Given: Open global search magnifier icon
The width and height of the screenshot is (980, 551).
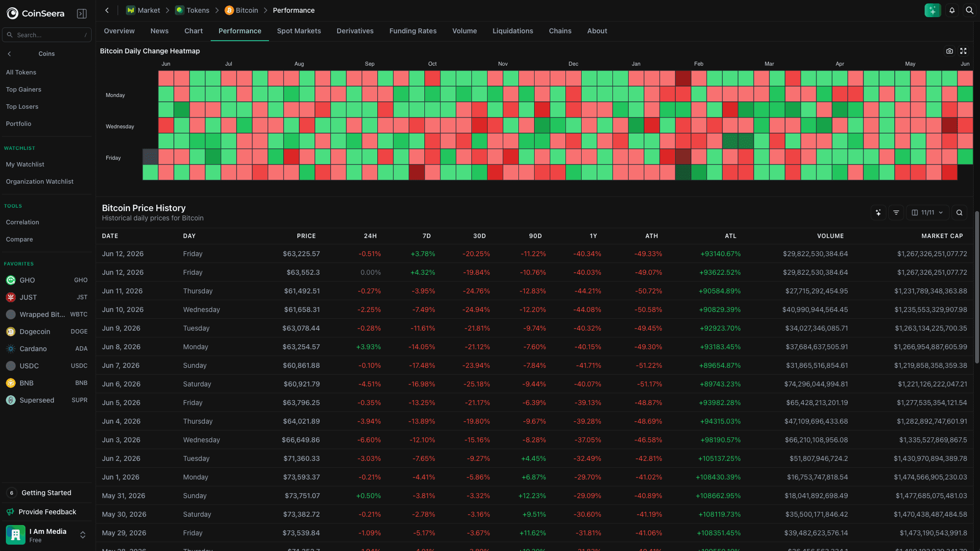Looking at the screenshot, I should 969,10.
